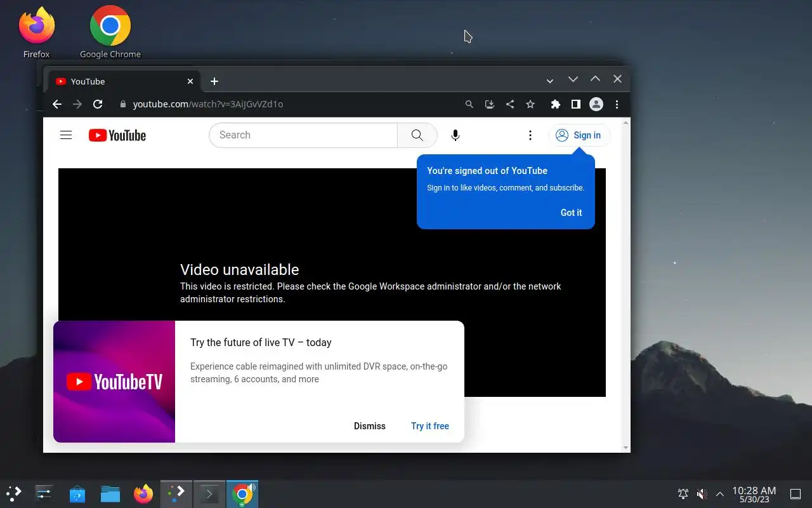Open the clock showing 10:28 AM

pyautogui.click(x=754, y=494)
